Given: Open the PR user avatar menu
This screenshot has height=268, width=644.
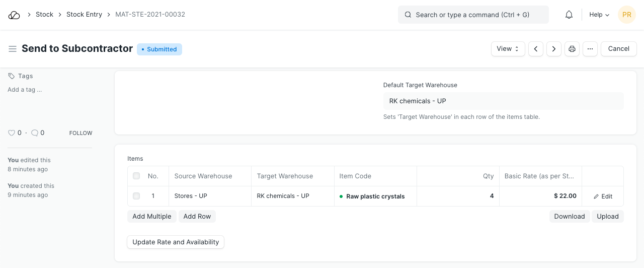Looking at the screenshot, I should (627, 15).
